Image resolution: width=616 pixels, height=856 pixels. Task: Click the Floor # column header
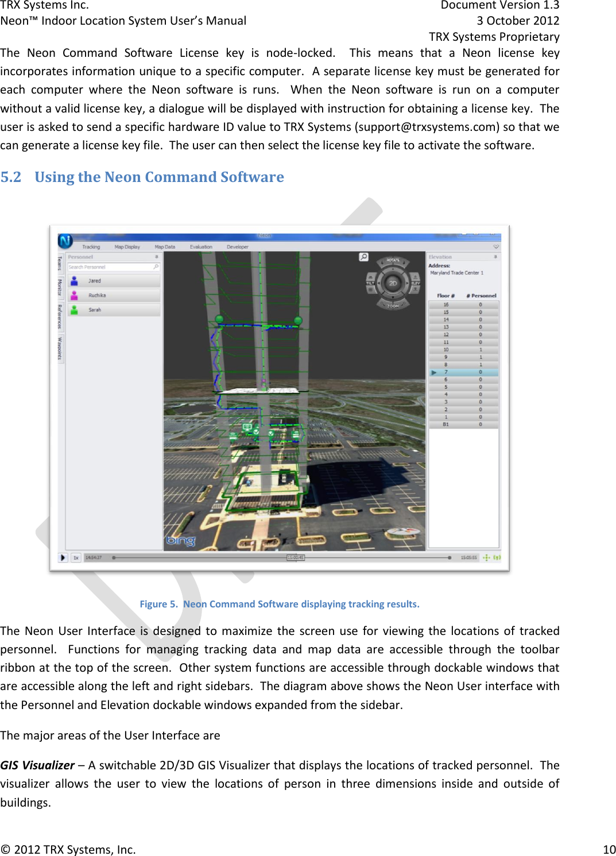(446, 296)
